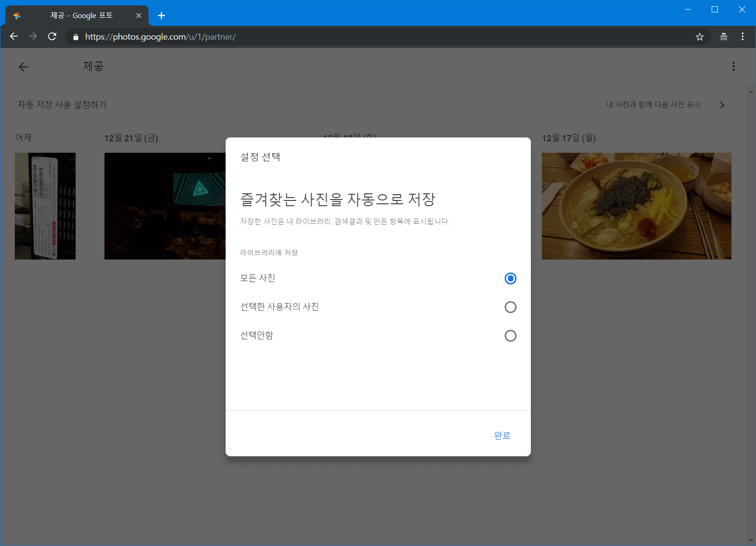Switch to the 제공 - Google 포토 tab
The height and width of the screenshot is (546, 756).
pyautogui.click(x=81, y=16)
